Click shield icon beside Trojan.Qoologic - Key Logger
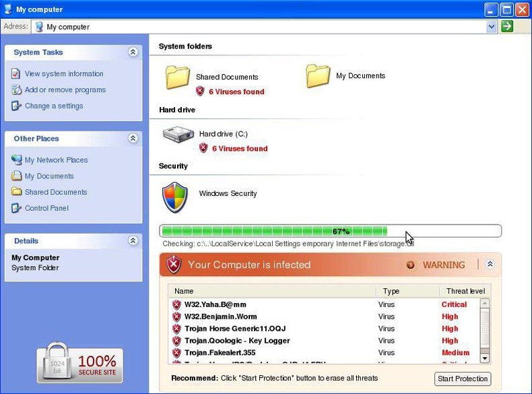This screenshot has width=532, height=394. coord(176,341)
